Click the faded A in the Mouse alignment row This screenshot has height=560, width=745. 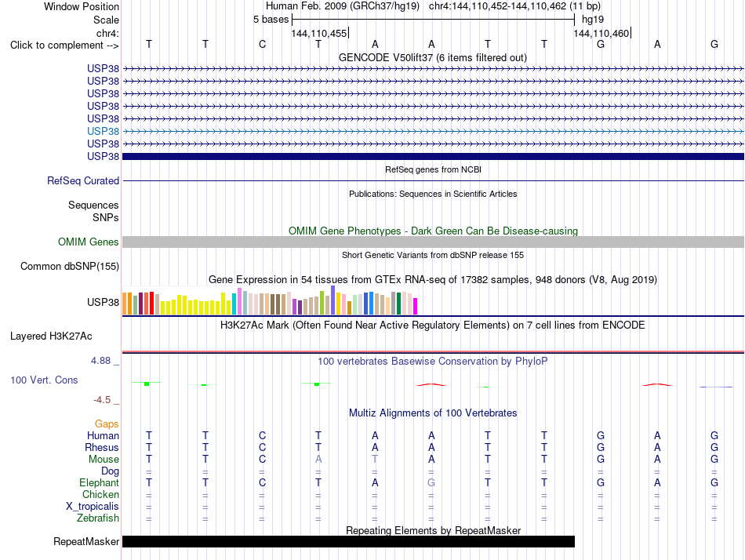[318, 460]
